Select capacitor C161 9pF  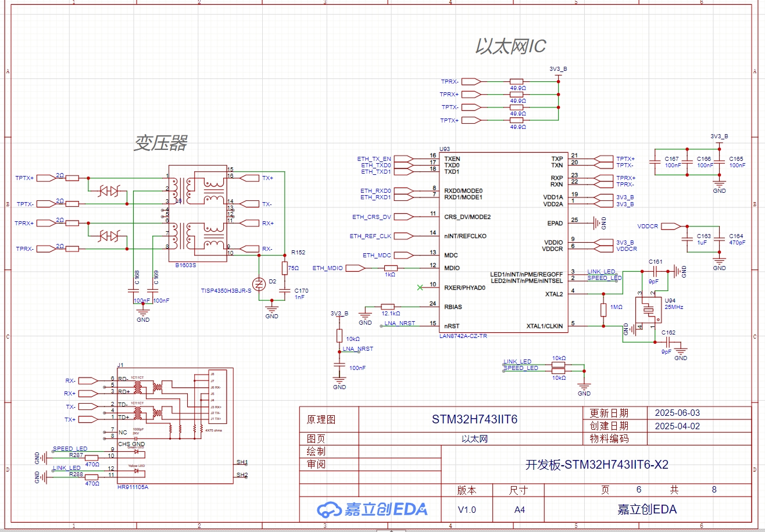point(655,271)
